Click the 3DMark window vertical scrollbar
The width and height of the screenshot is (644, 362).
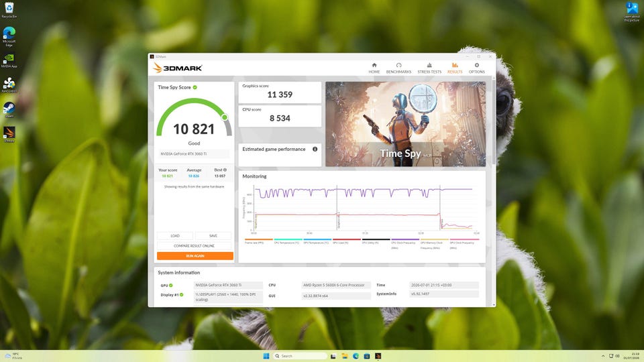coord(493,123)
